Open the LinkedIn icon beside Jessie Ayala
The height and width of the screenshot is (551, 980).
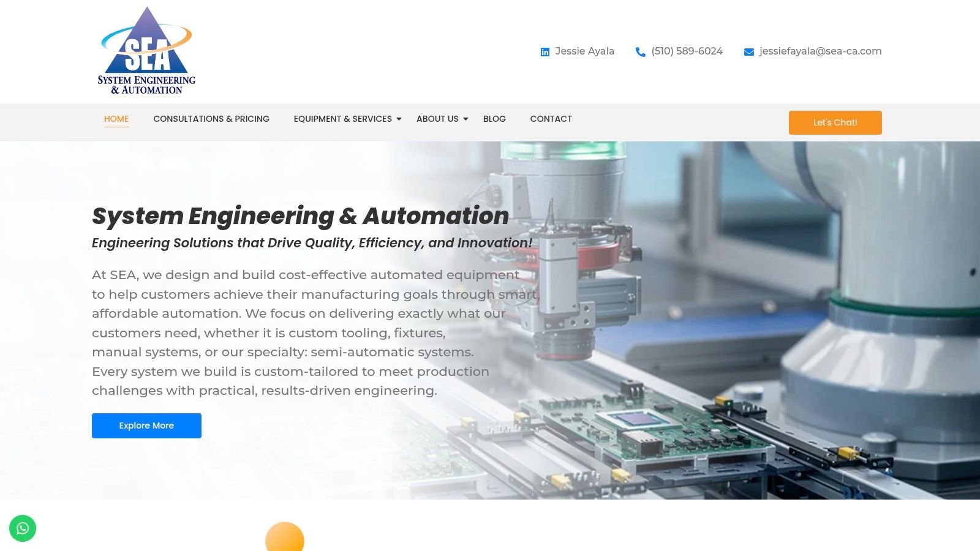pos(545,52)
